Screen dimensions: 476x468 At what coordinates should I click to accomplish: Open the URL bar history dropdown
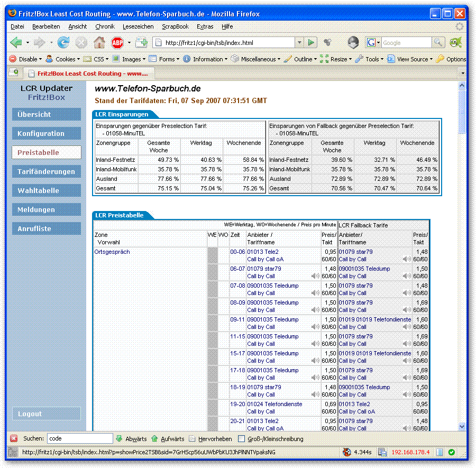click(x=299, y=42)
